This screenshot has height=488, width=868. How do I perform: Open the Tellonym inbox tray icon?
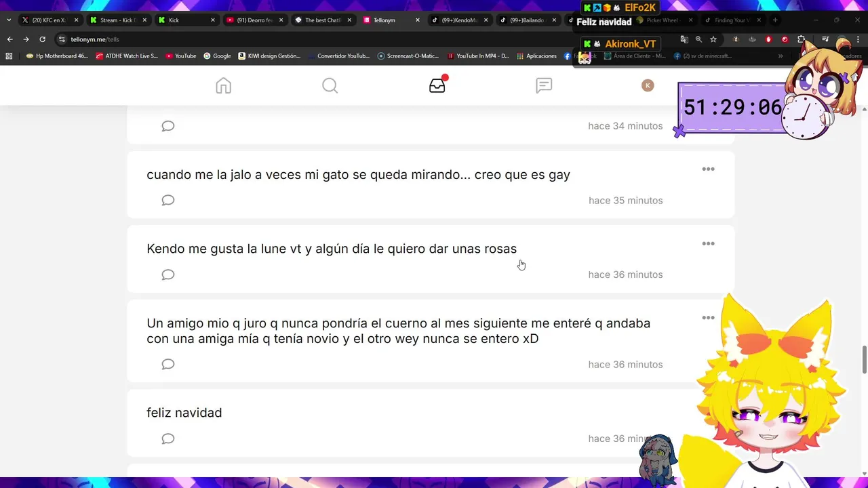coord(437,85)
